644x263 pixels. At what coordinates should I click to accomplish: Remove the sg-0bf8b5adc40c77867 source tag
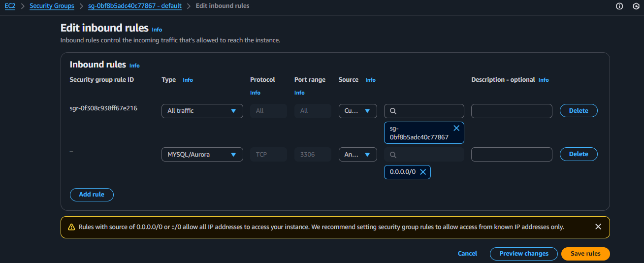[x=456, y=128]
